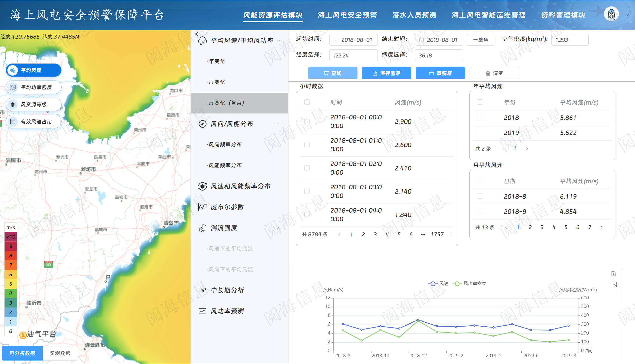The width and height of the screenshot is (635, 364).
Task: Click the chart data view icon
Action: pyautogui.click(x=613, y=274)
